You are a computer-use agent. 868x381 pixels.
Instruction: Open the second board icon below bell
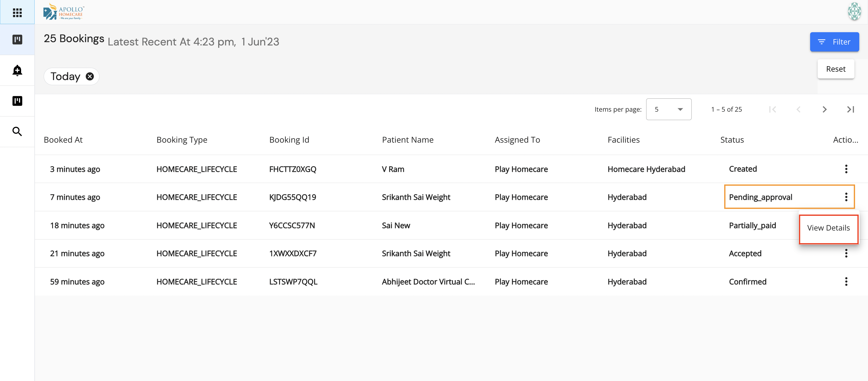pos(17,101)
